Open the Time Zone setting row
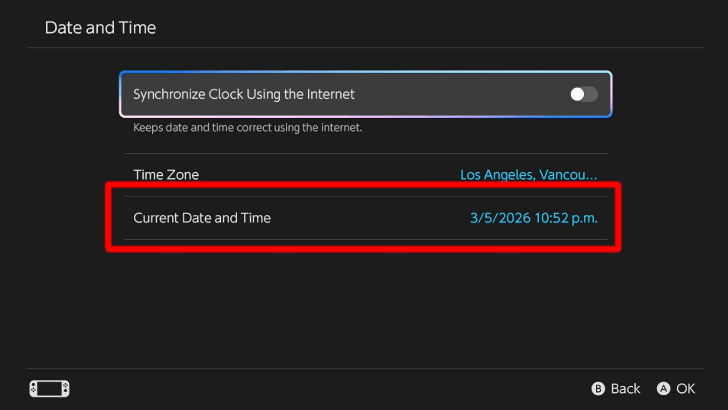 (x=365, y=174)
